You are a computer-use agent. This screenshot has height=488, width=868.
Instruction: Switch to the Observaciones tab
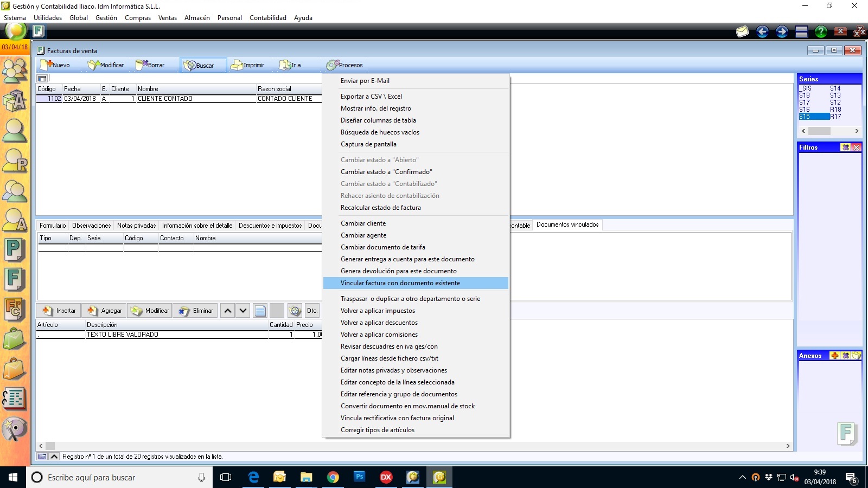tap(91, 226)
